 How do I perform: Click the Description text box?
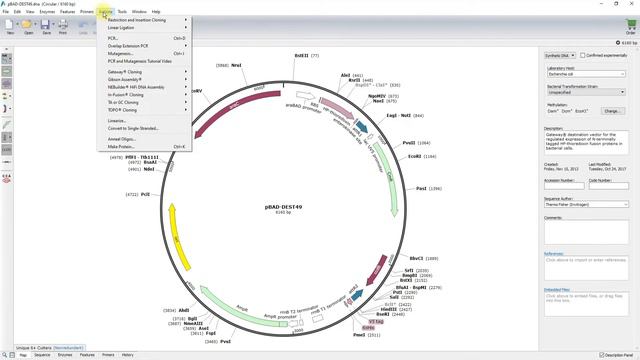tap(586, 142)
